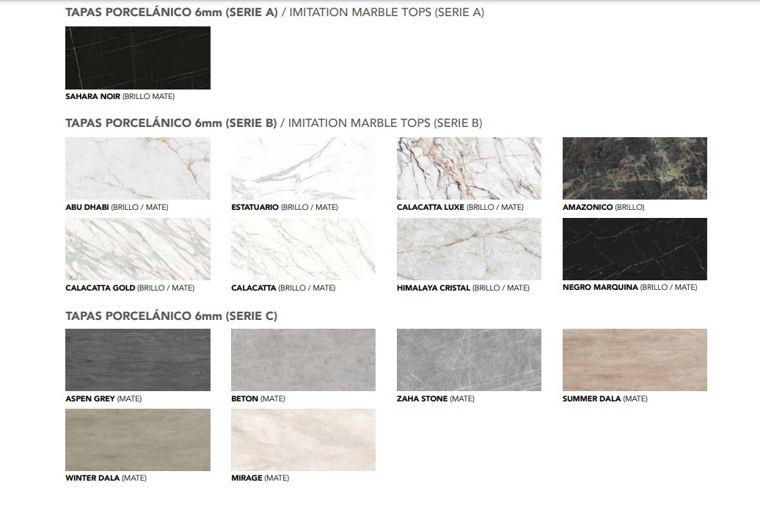760x532 pixels.
Task: Click the Serie B imitation marble heading
Action: [274, 123]
